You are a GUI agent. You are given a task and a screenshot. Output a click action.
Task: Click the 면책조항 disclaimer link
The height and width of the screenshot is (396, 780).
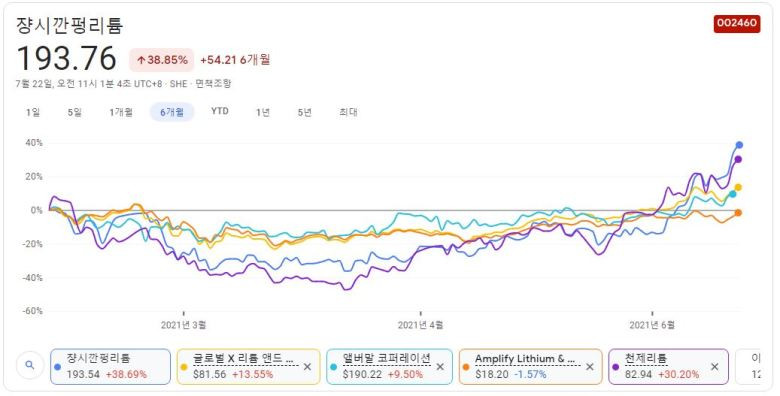pos(213,84)
